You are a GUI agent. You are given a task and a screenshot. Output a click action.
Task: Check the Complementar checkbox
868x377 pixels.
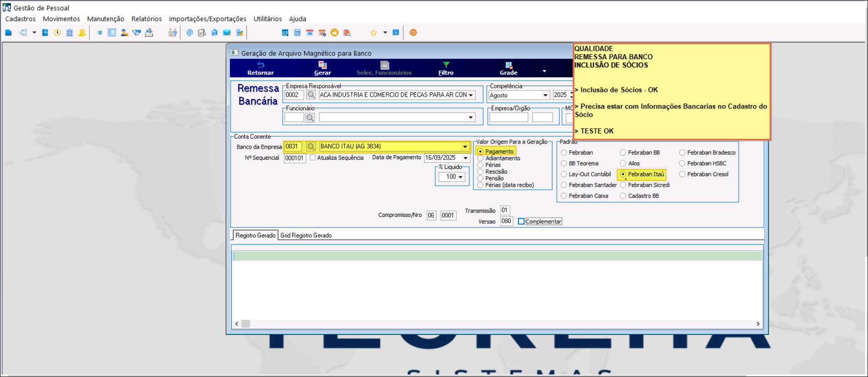point(521,221)
